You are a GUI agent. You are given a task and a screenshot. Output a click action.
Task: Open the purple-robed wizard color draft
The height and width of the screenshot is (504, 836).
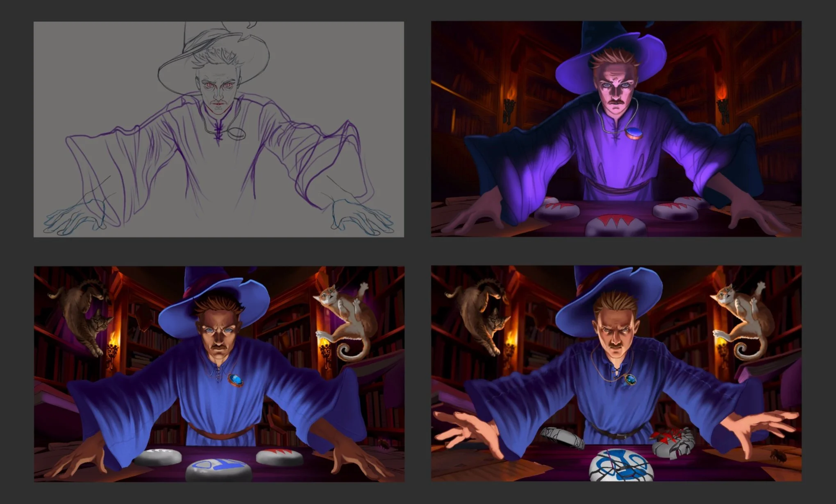(x=616, y=129)
